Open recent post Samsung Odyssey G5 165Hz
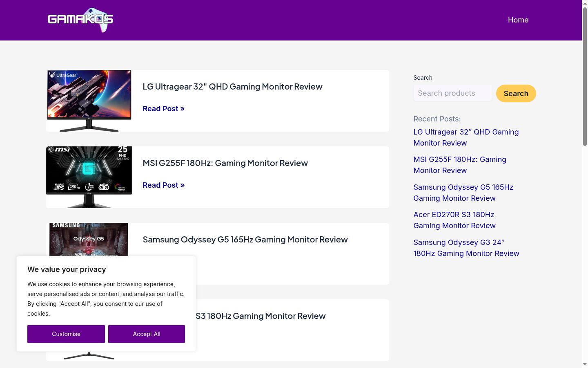 click(x=463, y=193)
